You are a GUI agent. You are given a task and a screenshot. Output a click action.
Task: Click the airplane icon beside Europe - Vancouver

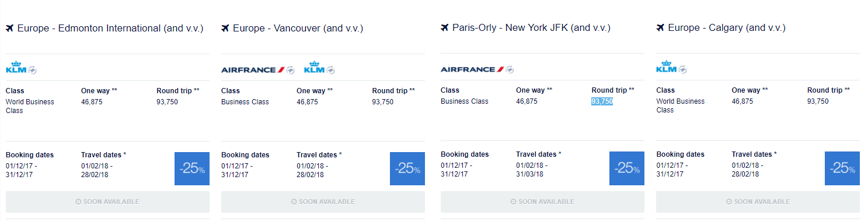click(x=225, y=28)
